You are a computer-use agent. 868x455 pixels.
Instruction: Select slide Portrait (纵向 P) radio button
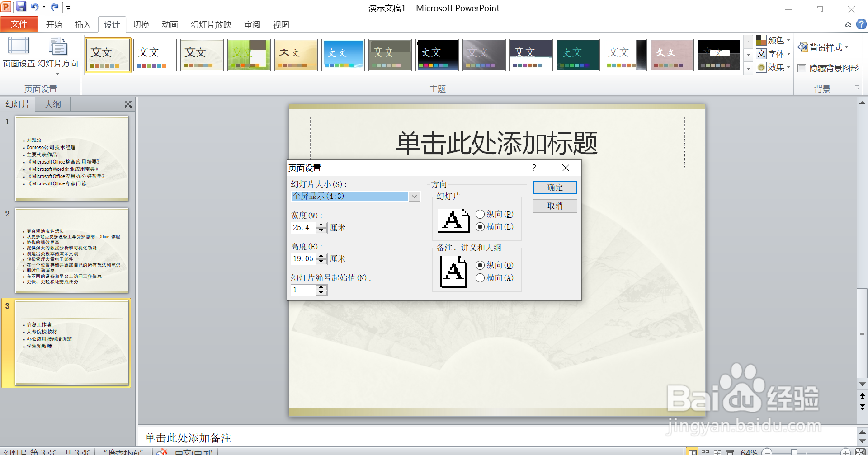pyautogui.click(x=480, y=214)
